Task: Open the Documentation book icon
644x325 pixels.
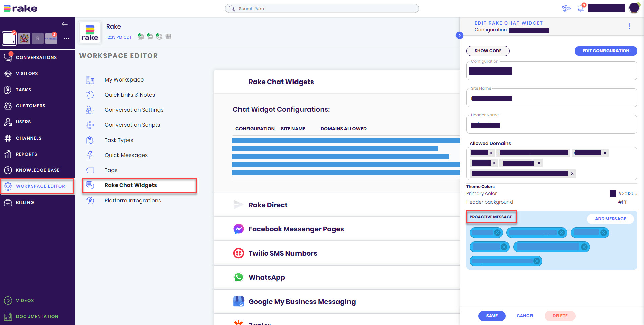Action: [x=8, y=316]
